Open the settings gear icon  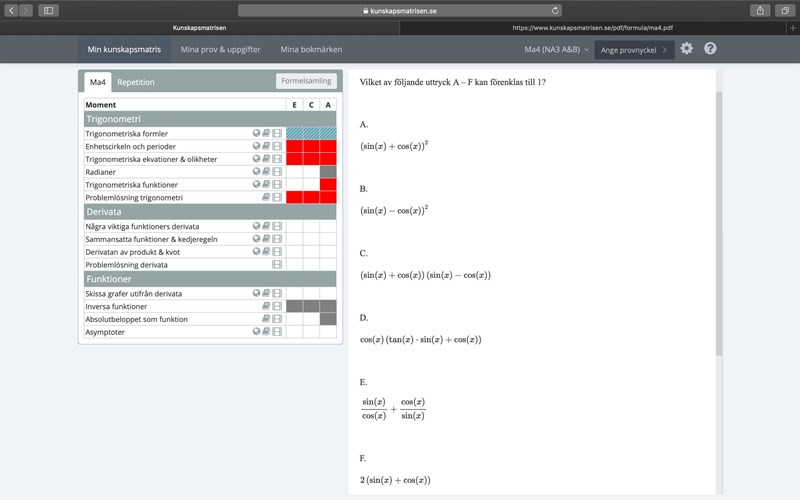[x=686, y=48]
